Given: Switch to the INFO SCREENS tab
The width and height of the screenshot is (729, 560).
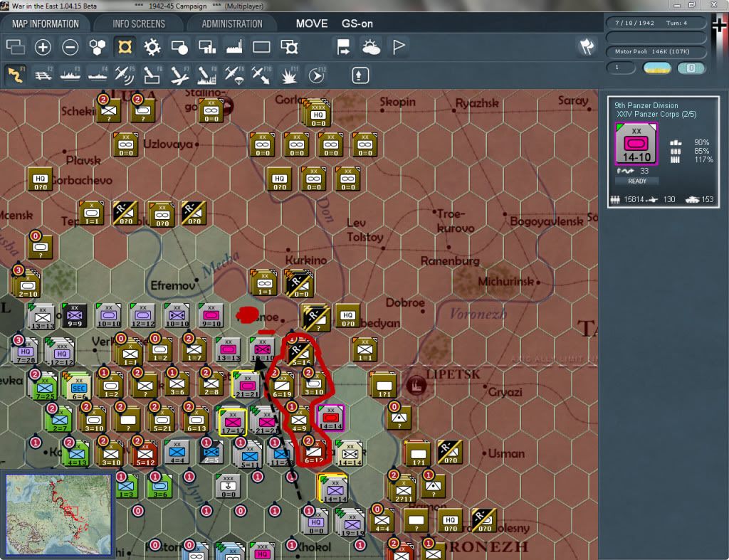Looking at the screenshot, I should point(139,23).
